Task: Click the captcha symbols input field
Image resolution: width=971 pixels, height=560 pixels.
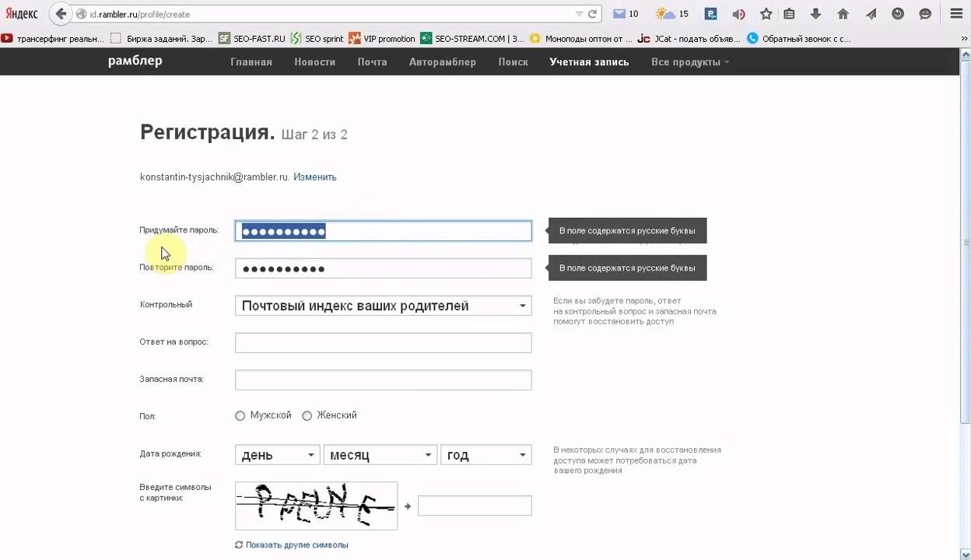Action: (x=475, y=506)
